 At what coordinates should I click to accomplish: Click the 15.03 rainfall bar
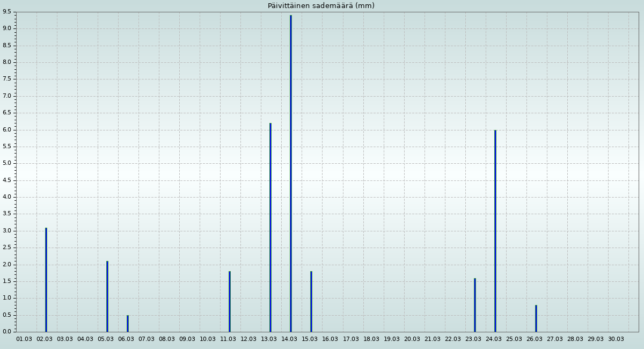(311, 301)
